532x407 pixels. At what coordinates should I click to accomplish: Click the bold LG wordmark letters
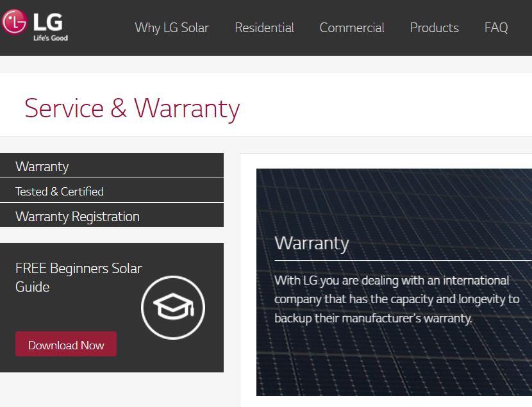(48, 22)
